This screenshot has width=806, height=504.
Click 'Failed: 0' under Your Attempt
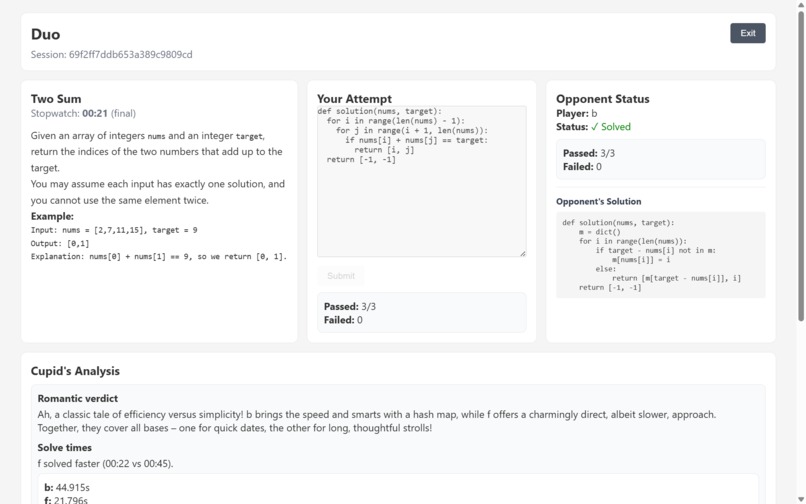343,320
